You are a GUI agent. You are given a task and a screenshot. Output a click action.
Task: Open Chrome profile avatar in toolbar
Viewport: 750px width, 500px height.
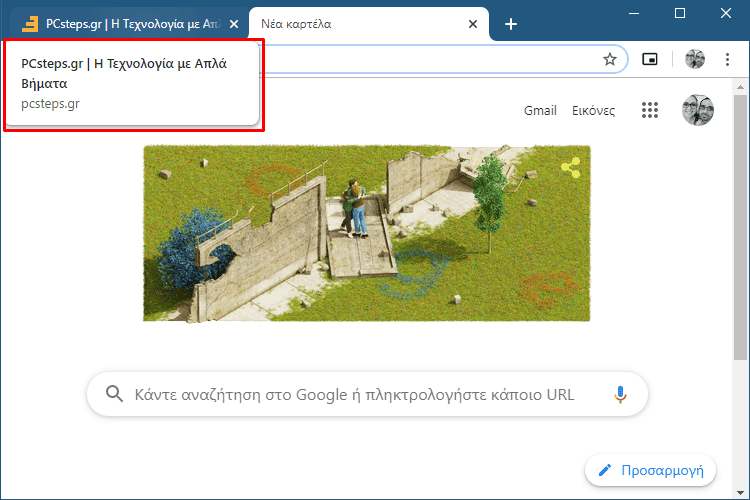(x=695, y=59)
